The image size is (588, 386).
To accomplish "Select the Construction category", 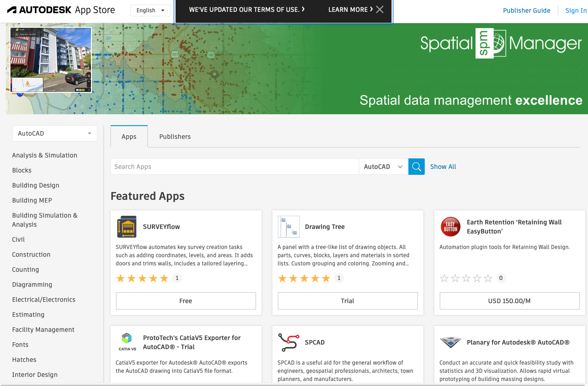I will tap(31, 254).
